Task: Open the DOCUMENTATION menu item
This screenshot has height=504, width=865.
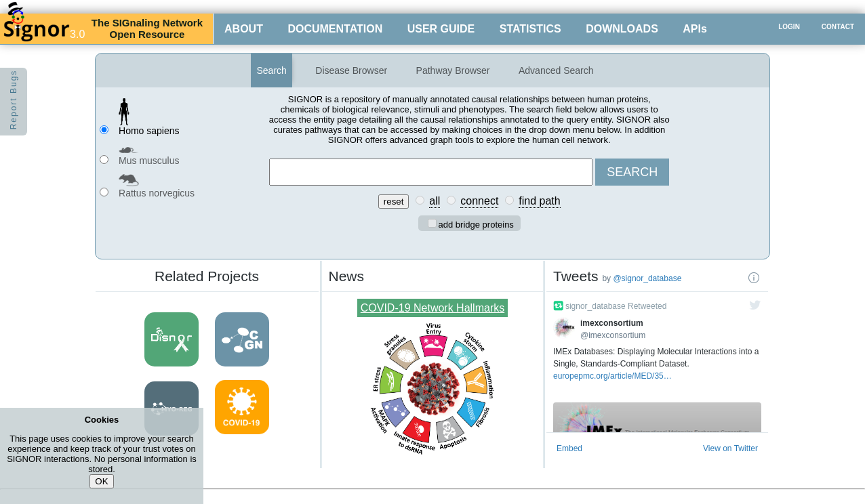Action: click(335, 28)
